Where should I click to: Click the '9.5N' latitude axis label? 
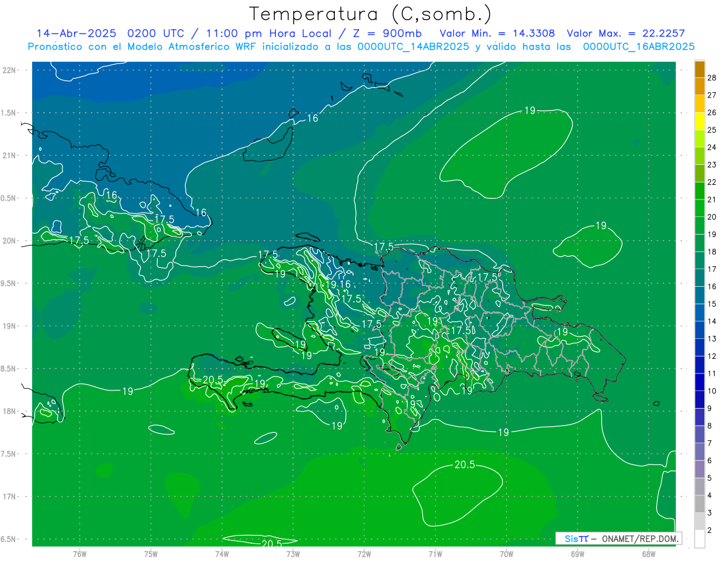9,283
